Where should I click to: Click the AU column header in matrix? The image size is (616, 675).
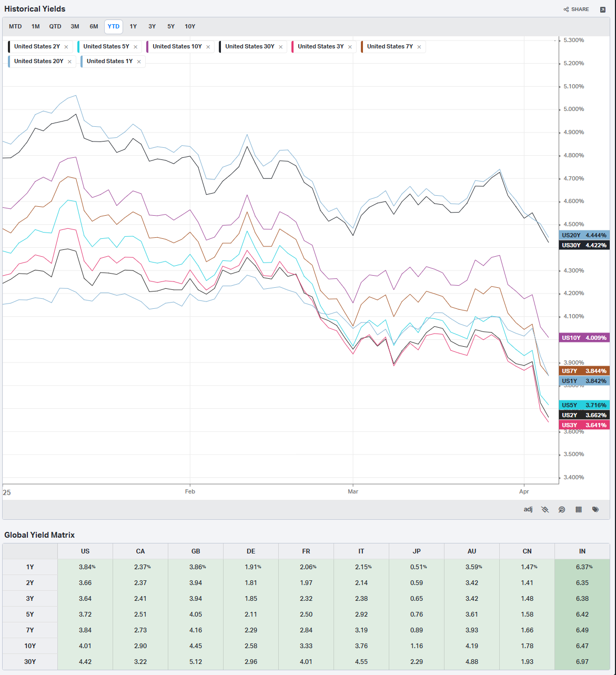(x=472, y=551)
